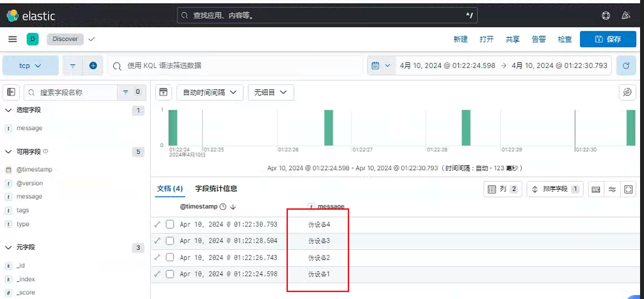Open the hamburger navigation menu

tap(13, 39)
